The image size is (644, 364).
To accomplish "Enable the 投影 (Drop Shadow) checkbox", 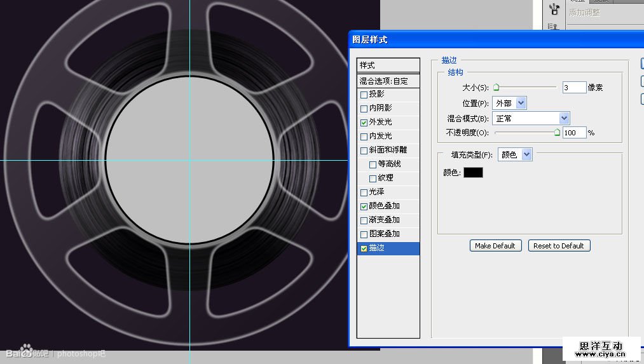I will tap(364, 95).
